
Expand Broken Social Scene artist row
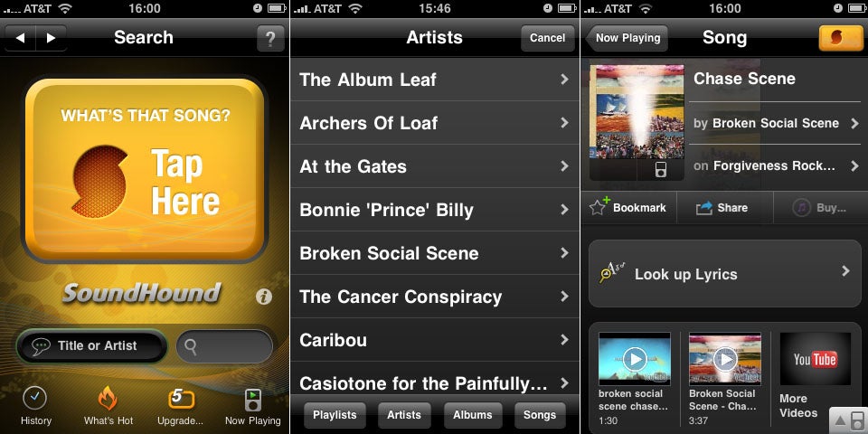[435, 253]
